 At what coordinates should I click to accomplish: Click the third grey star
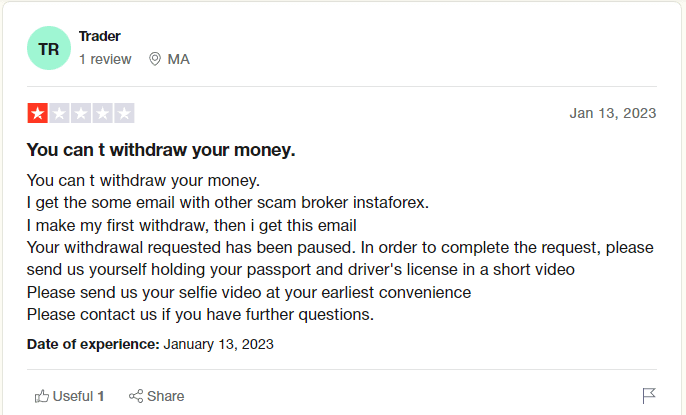point(81,113)
